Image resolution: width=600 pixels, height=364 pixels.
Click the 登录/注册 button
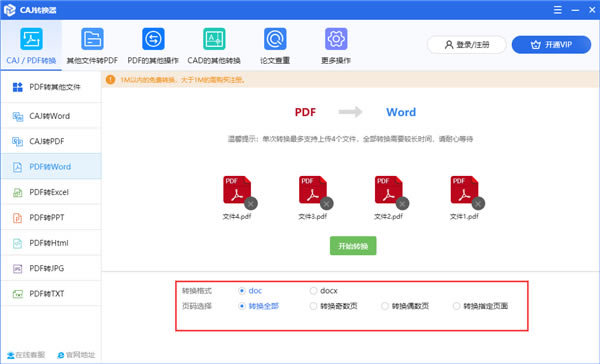pos(466,45)
